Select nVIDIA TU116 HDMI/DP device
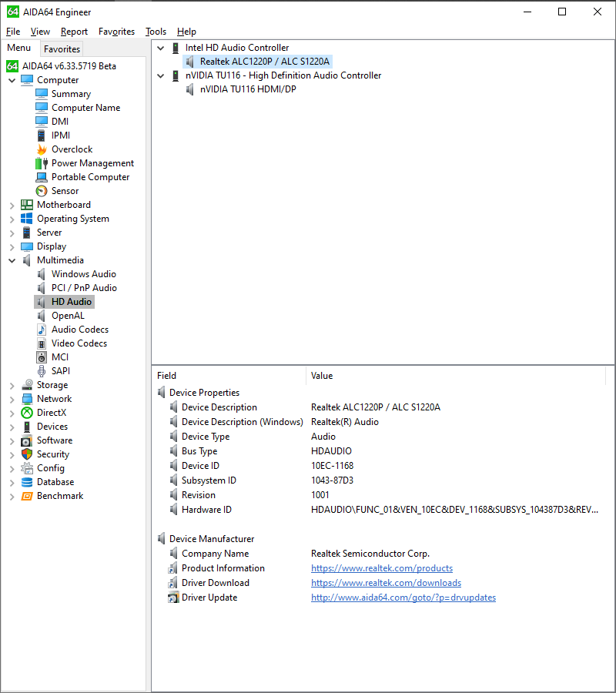 248,89
